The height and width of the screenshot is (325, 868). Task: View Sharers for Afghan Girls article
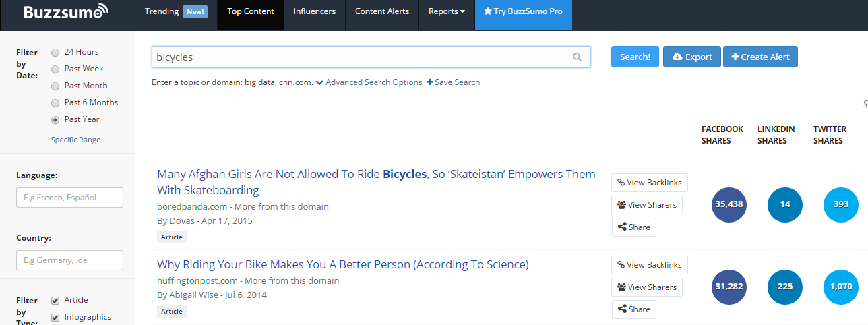pos(647,205)
